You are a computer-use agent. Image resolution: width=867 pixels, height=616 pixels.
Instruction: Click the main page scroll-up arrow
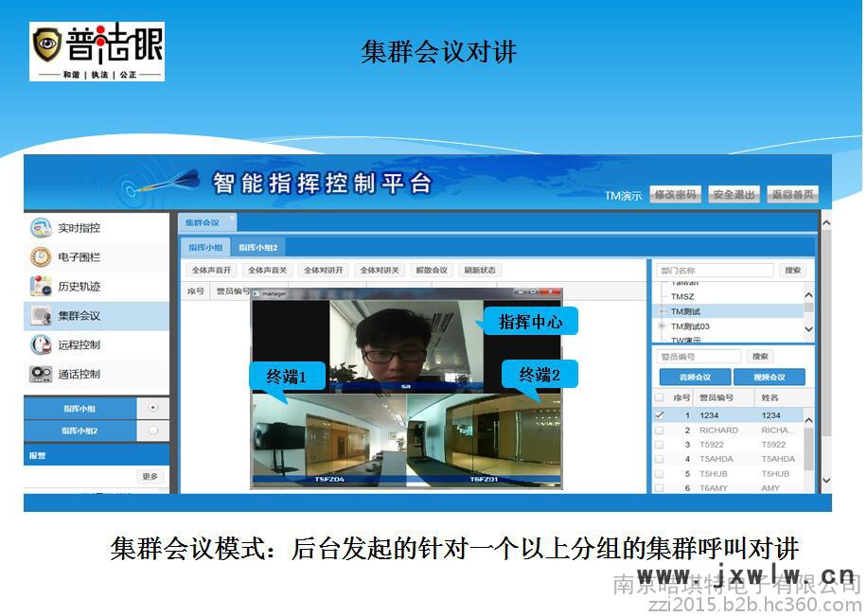click(x=826, y=223)
